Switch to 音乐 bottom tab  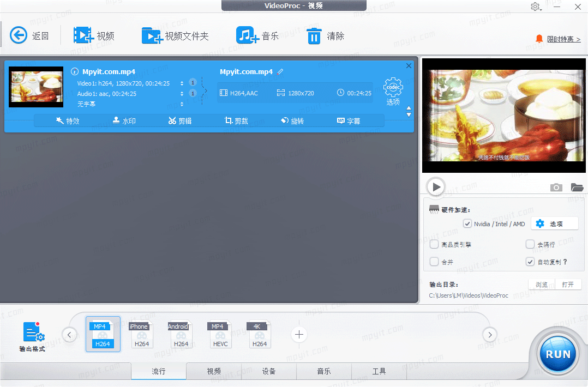(x=324, y=371)
